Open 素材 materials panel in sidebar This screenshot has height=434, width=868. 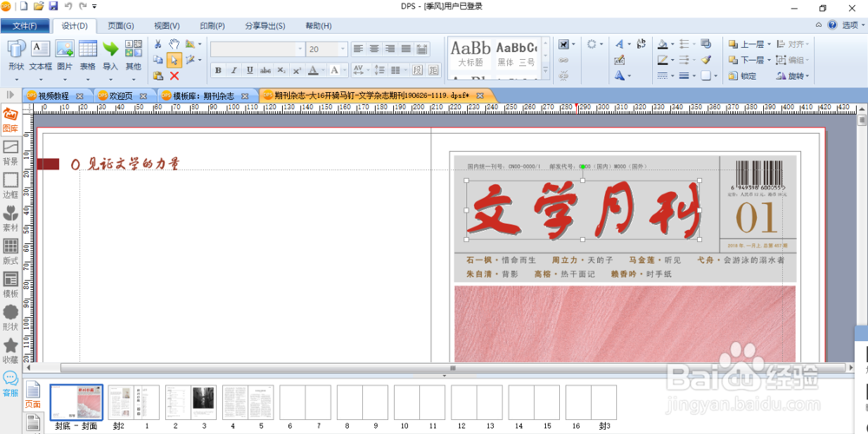click(x=10, y=220)
